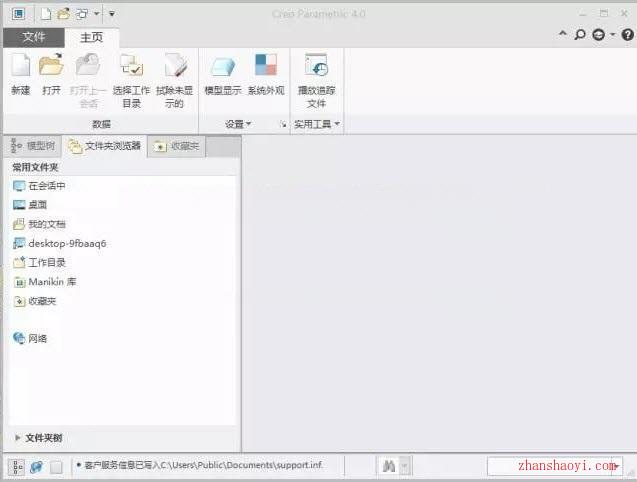Click the smiley feedback icon
Image resolution: width=637 pixels, height=482 pixels.
[x=598, y=35]
